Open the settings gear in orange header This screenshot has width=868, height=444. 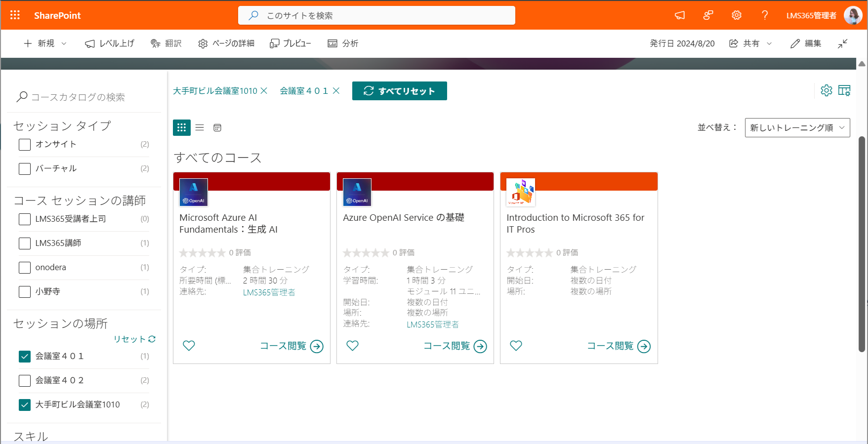[737, 15]
